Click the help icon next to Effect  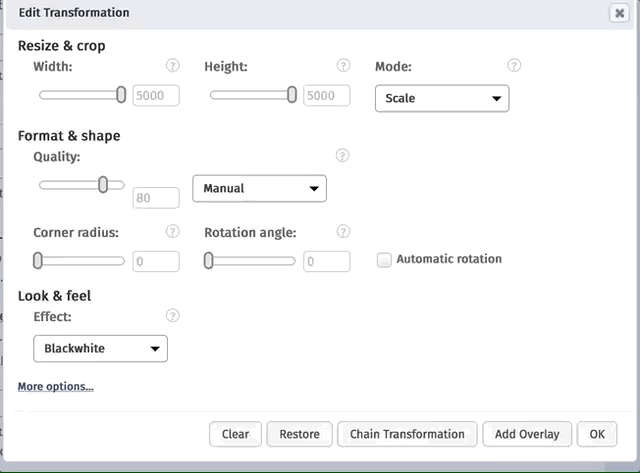pos(173,316)
